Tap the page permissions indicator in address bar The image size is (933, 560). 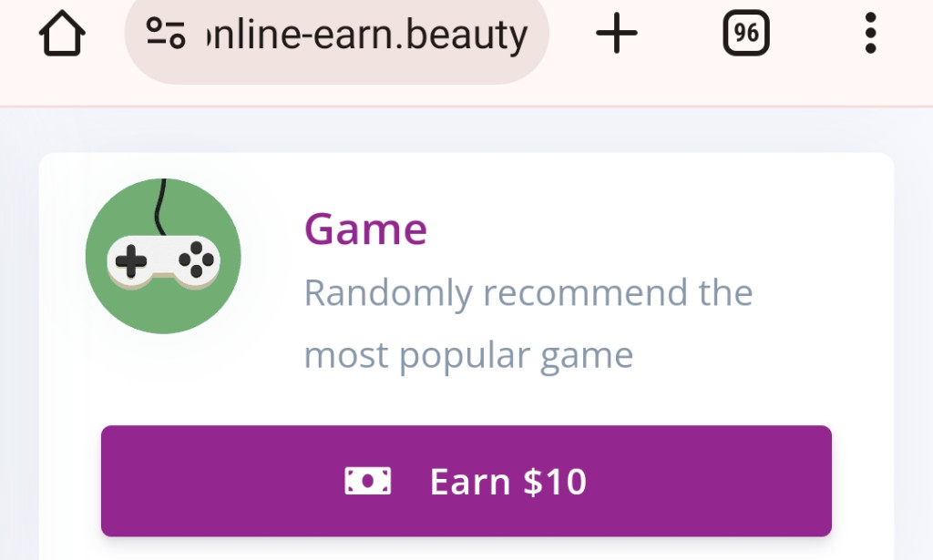[x=167, y=35]
